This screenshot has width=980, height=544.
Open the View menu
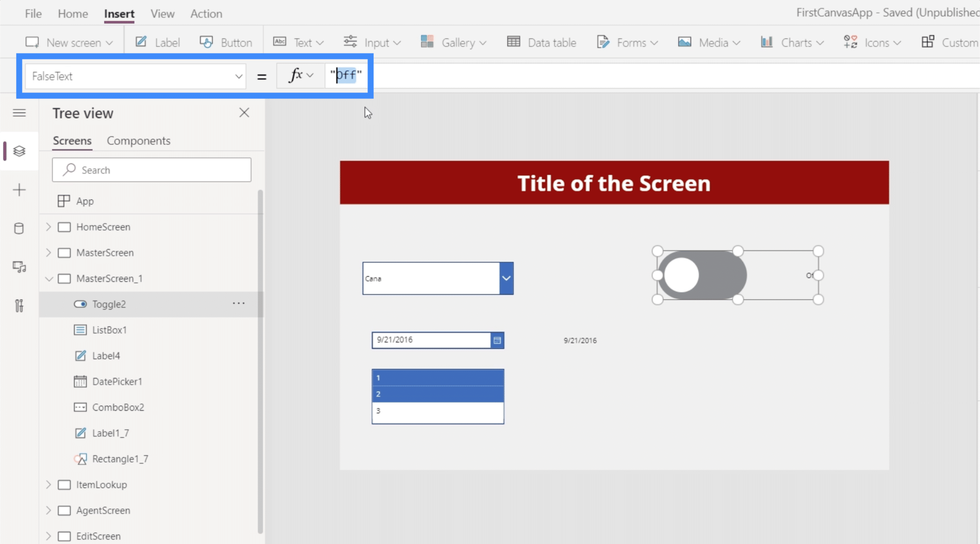tap(162, 13)
